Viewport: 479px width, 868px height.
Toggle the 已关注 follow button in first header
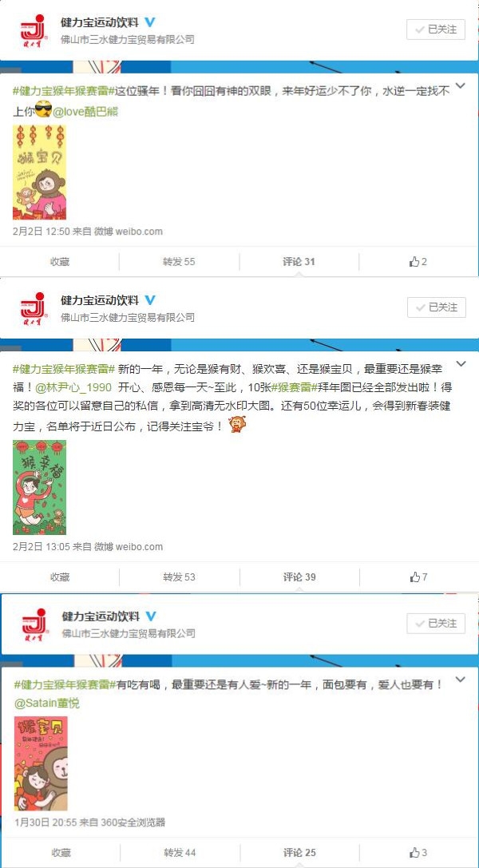tap(436, 30)
